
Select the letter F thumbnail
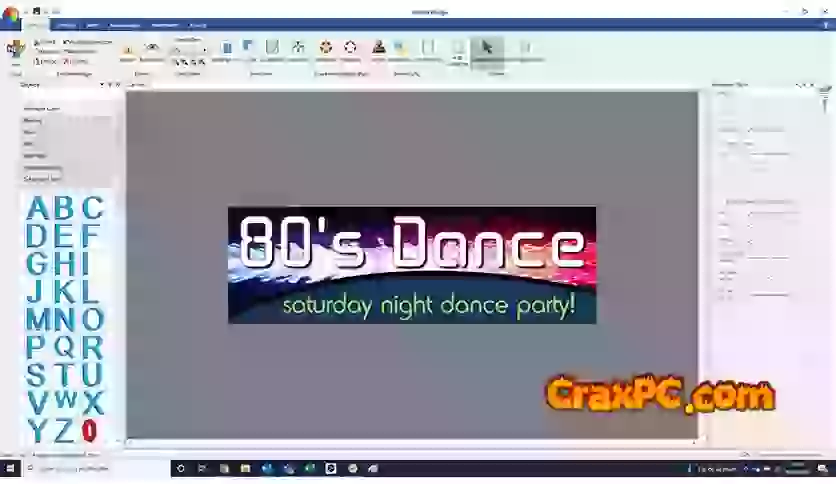point(91,235)
